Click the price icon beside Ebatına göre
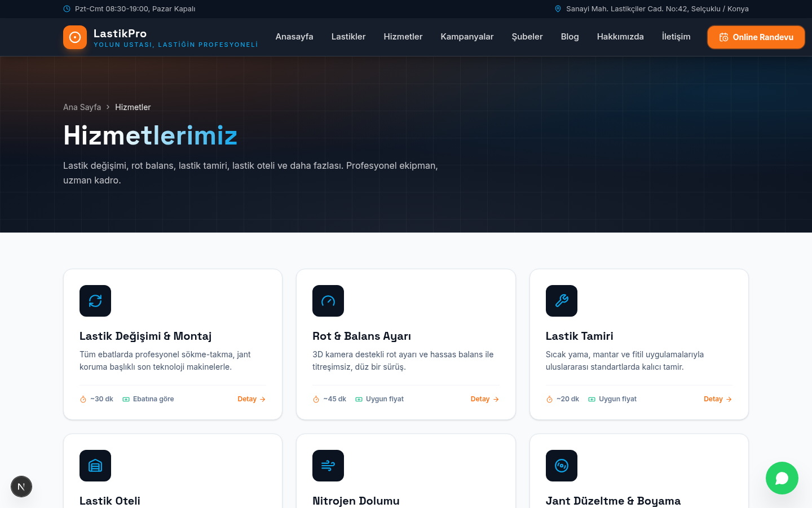 tap(126, 399)
